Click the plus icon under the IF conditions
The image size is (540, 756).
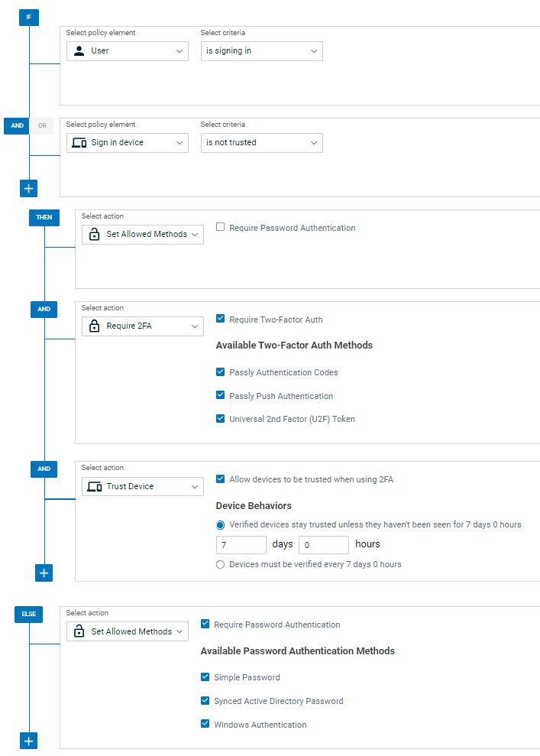tap(29, 188)
